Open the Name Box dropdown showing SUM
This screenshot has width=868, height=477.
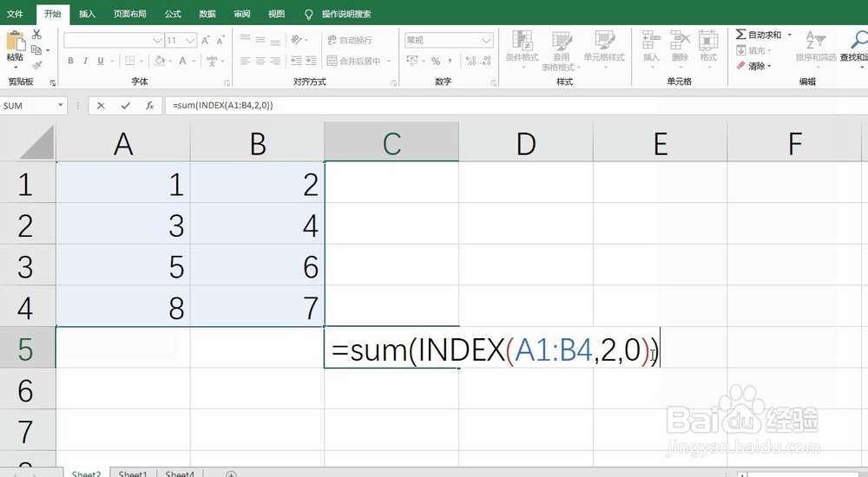pyautogui.click(x=61, y=105)
